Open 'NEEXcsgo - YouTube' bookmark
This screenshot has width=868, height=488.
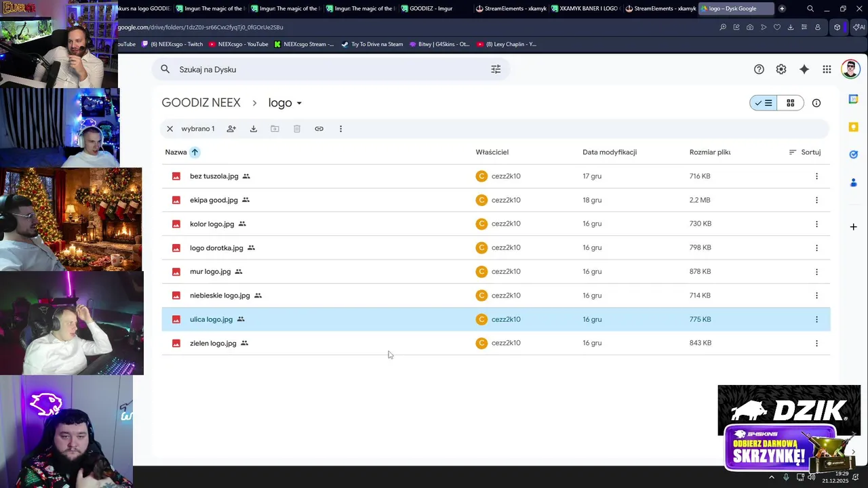[x=239, y=44]
